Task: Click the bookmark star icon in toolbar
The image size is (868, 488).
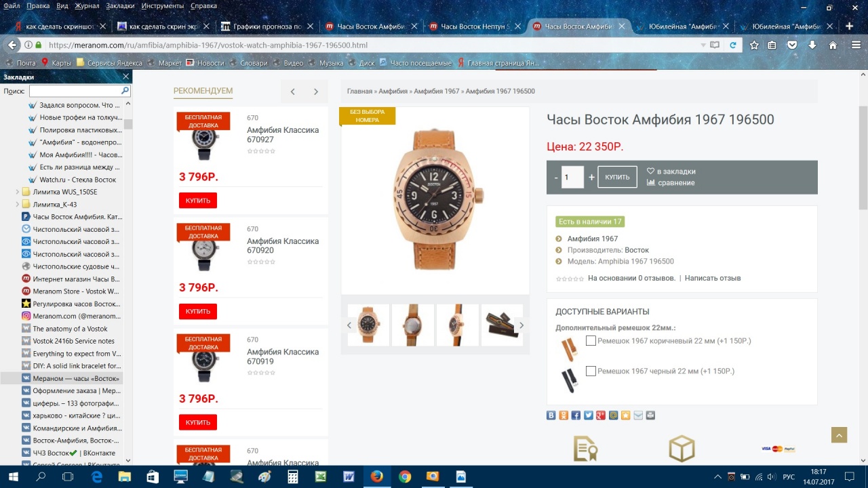Action: (x=754, y=45)
